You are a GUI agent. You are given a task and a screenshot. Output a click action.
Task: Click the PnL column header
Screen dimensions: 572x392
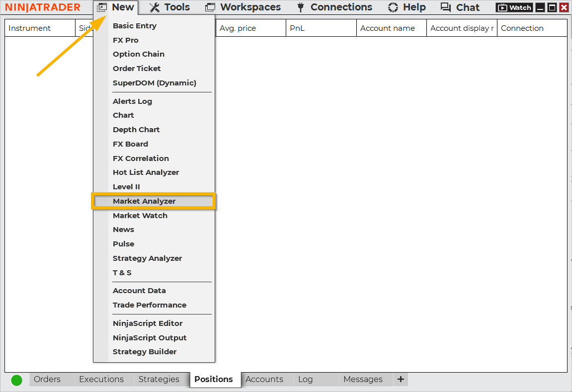(x=321, y=28)
